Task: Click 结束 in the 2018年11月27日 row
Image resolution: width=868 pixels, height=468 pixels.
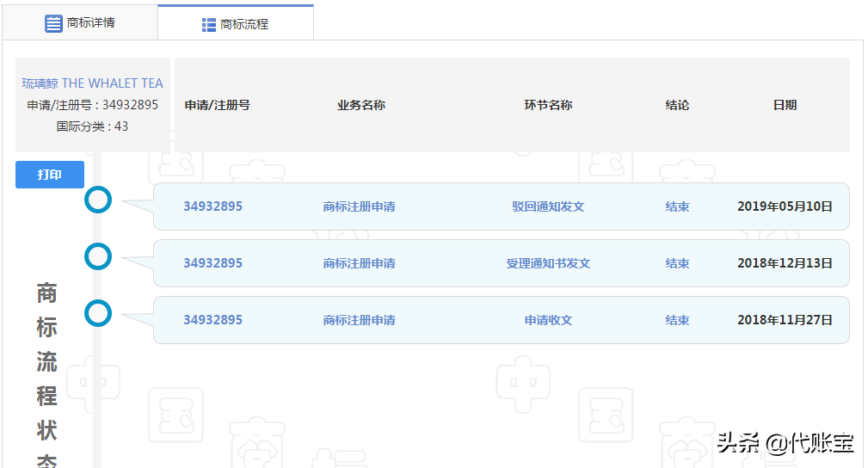Action: pos(677,320)
